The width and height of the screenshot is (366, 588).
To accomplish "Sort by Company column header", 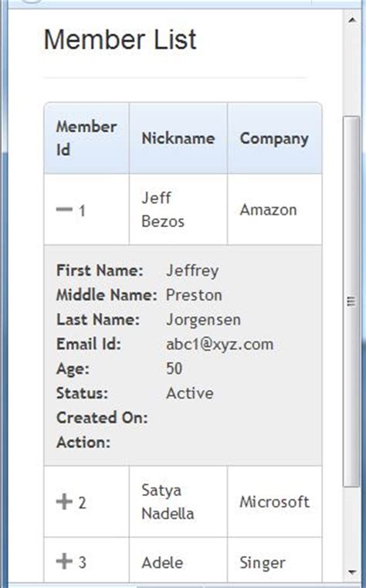I will click(x=275, y=138).
